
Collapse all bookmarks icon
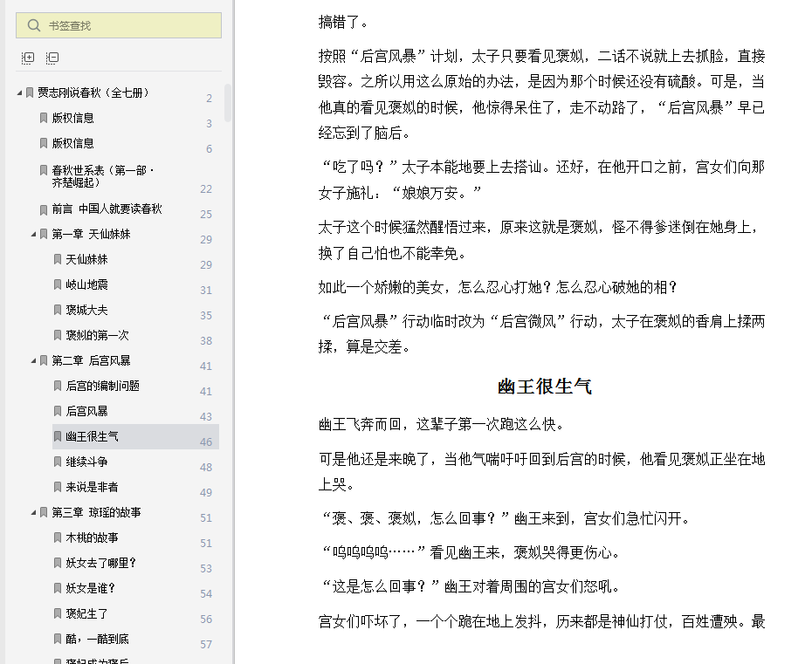click(x=52, y=58)
